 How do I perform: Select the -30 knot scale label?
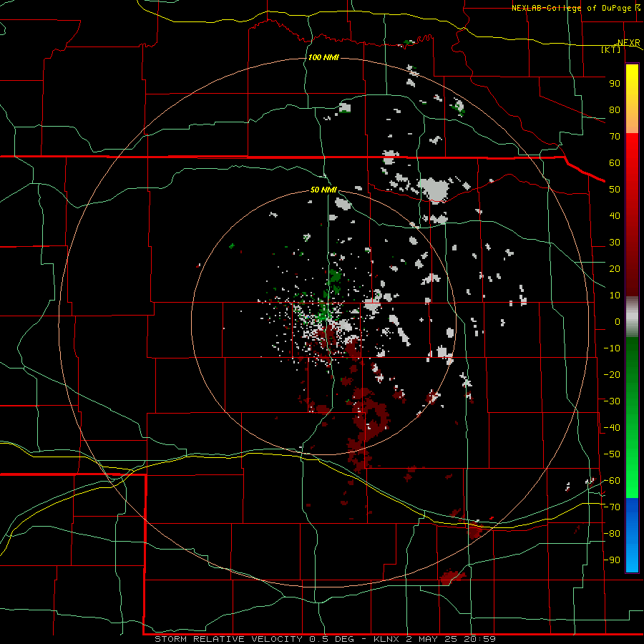coord(612,401)
